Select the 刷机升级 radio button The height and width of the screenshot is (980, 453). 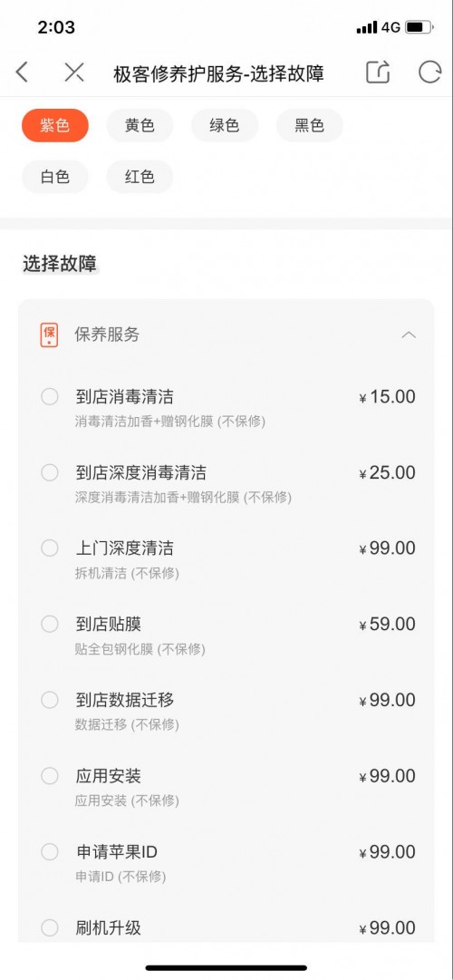click(49, 927)
